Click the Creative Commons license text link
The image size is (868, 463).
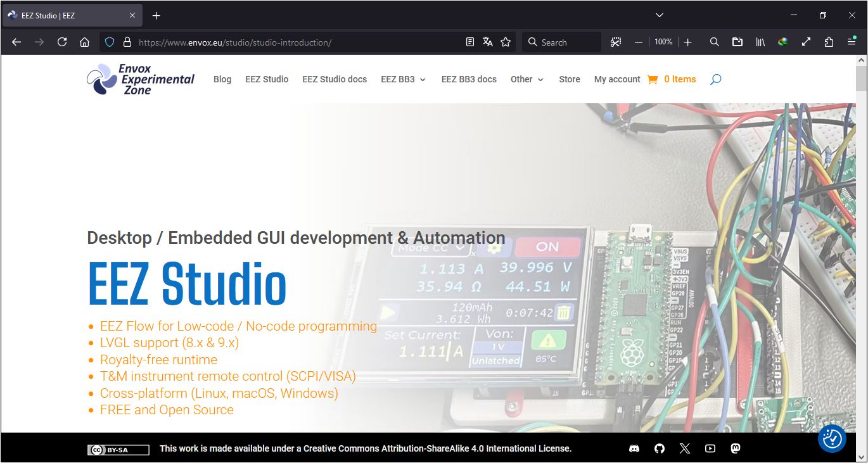coord(366,448)
